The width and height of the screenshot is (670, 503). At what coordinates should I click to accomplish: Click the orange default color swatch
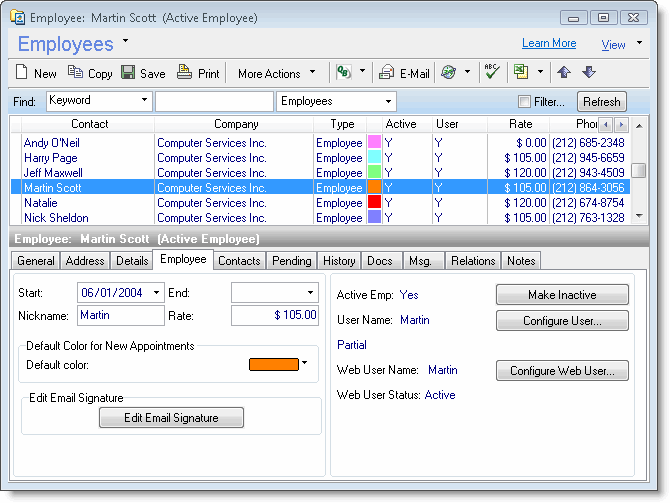[x=273, y=364]
